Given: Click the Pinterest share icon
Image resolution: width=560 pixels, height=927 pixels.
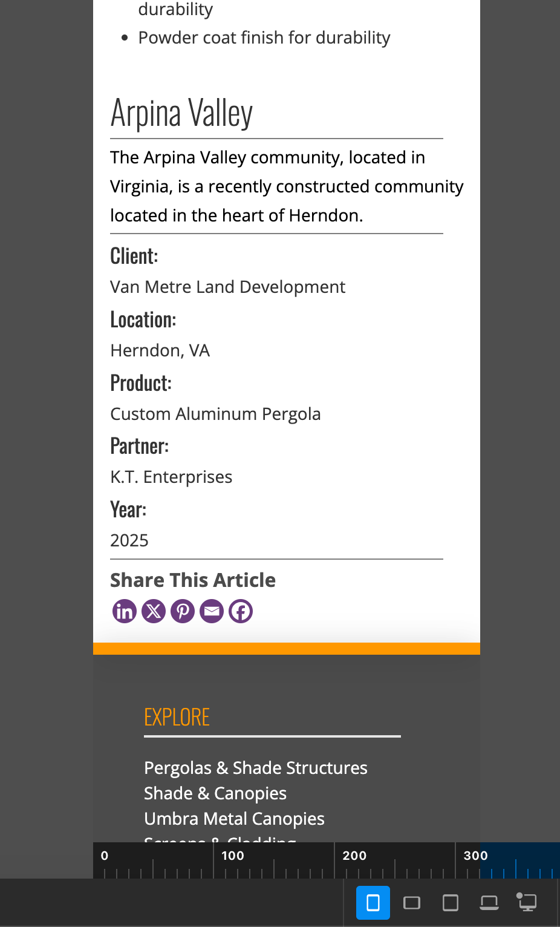Looking at the screenshot, I should pos(183,611).
